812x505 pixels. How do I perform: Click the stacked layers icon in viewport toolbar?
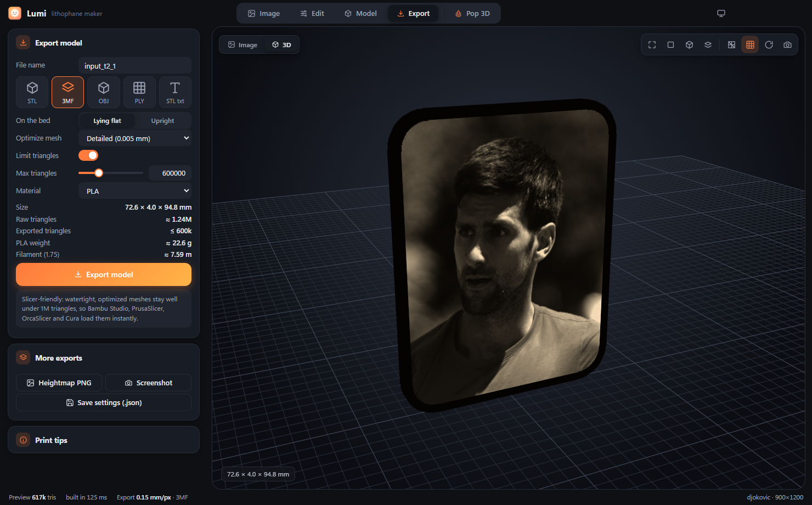tap(708, 45)
